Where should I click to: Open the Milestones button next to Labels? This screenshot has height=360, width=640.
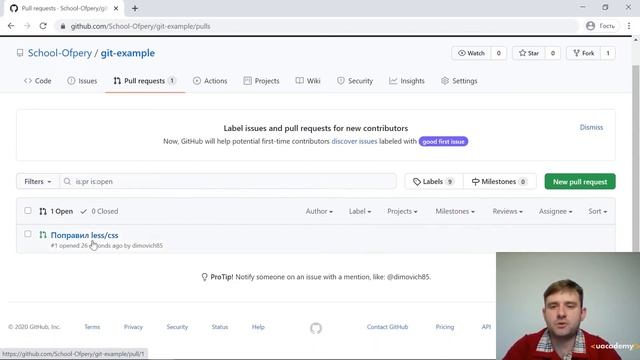(500, 182)
